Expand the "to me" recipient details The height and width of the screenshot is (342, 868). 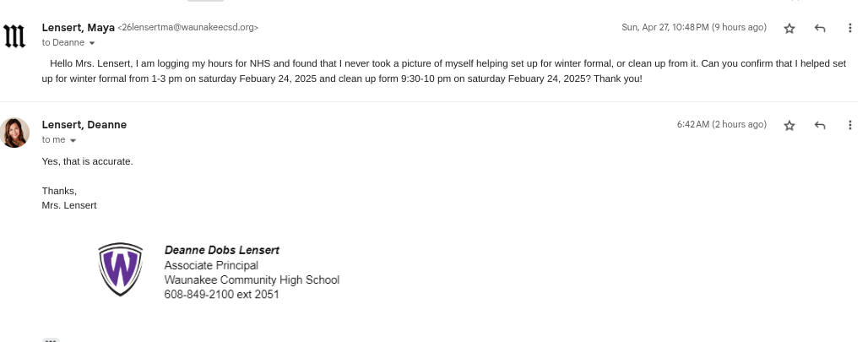(x=73, y=140)
